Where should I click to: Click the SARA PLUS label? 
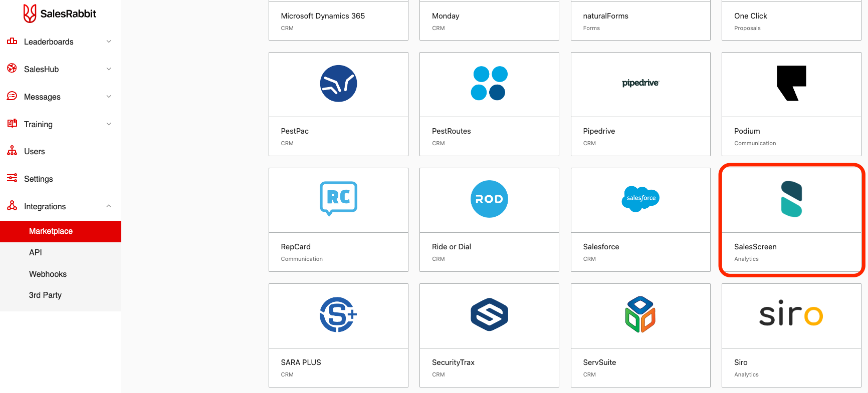pos(301,362)
